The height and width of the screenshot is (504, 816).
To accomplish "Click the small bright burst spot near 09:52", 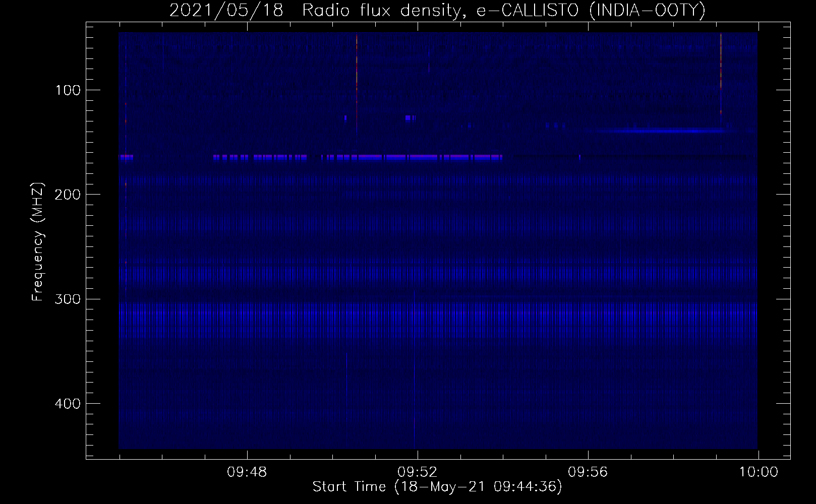I will (x=410, y=118).
